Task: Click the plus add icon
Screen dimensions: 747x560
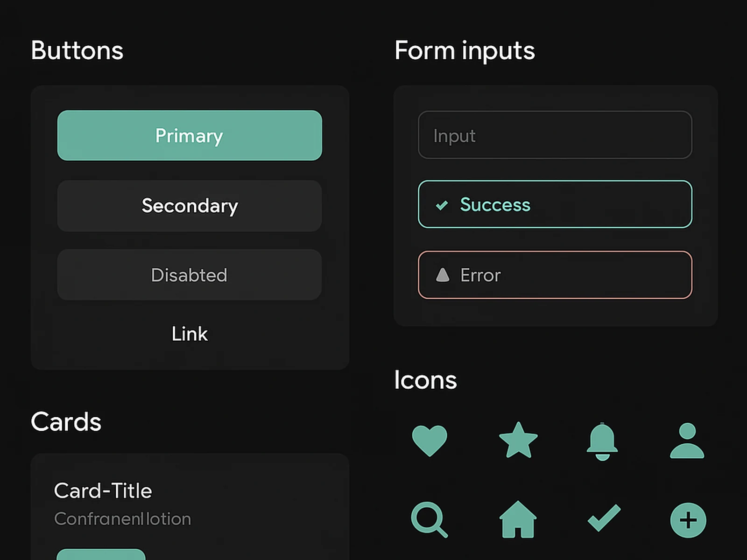Action: tap(687, 519)
